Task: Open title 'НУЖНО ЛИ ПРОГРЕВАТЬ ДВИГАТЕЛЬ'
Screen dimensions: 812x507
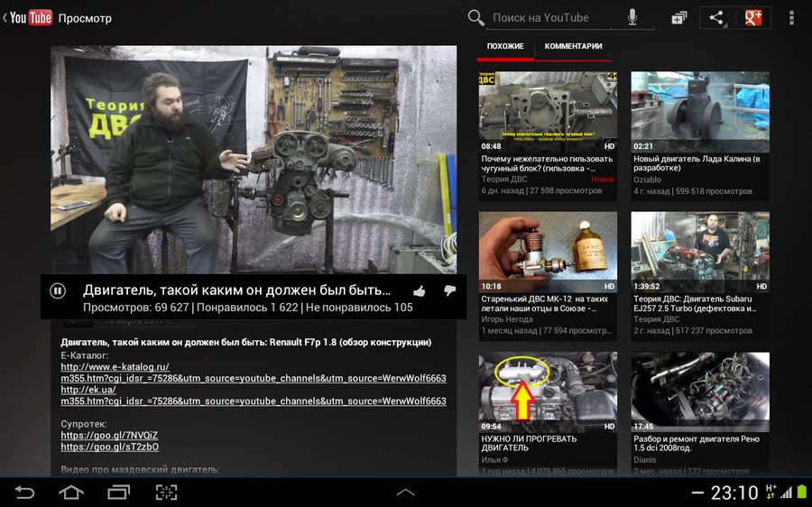Action: click(x=529, y=443)
